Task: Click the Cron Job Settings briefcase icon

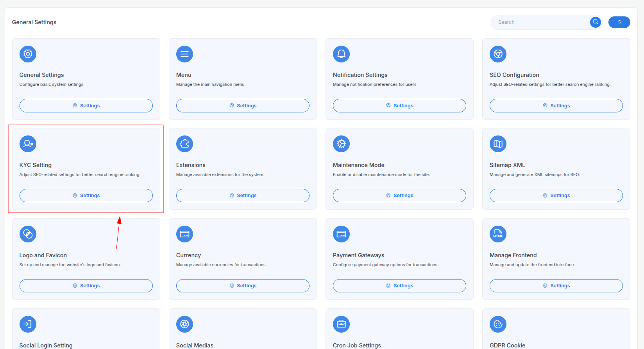Action: [341, 324]
